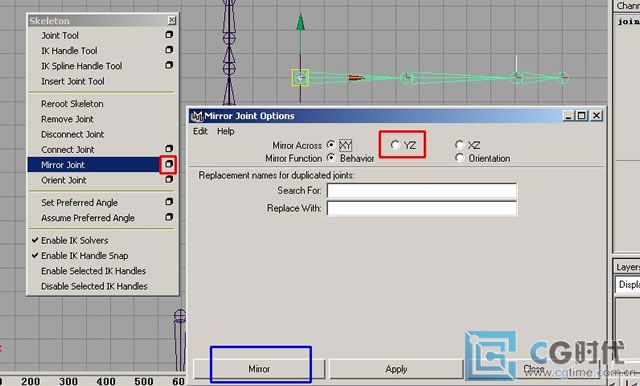
Task: Choose Orient Joint menu item
Action: pos(64,180)
